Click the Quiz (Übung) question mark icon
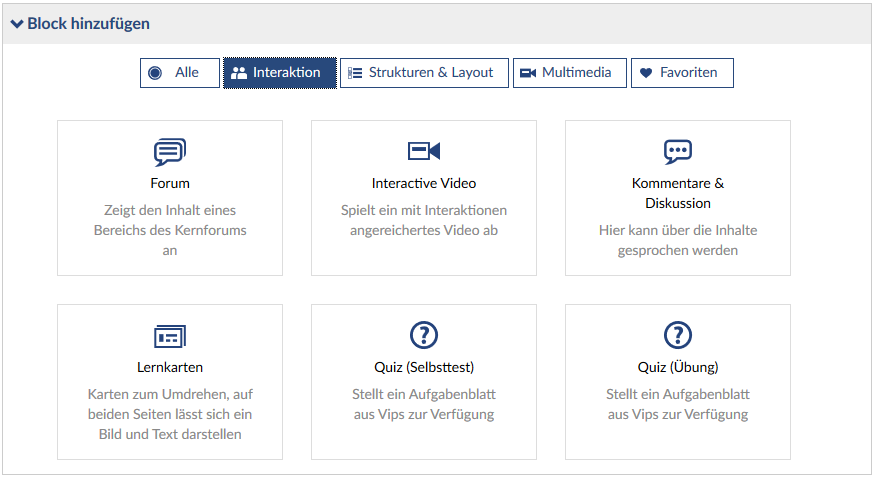Image resolution: width=874 pixels, height=479 pixels. point(678,335)
